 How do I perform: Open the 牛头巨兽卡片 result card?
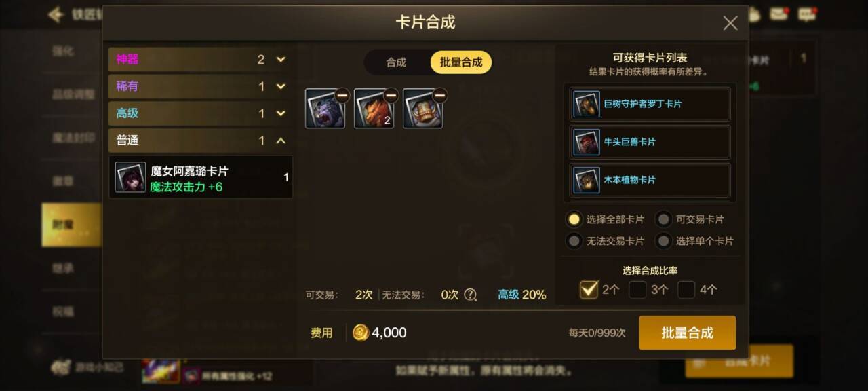pyautogui.click(x=650, y=142)
